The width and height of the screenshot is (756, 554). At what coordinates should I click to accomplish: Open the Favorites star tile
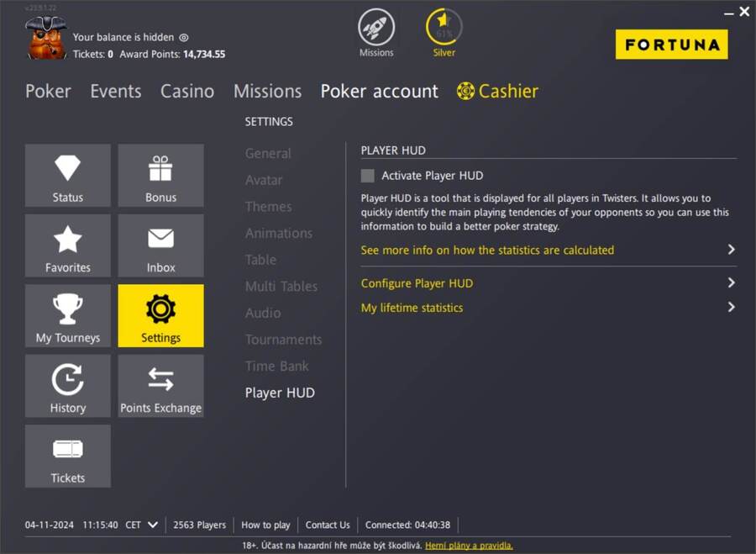[x=68, y=245]
